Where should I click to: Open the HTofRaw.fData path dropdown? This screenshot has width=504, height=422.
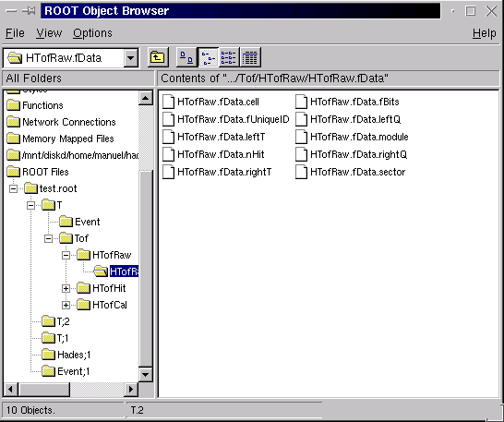pyautogui.click(x=131, y=58)
